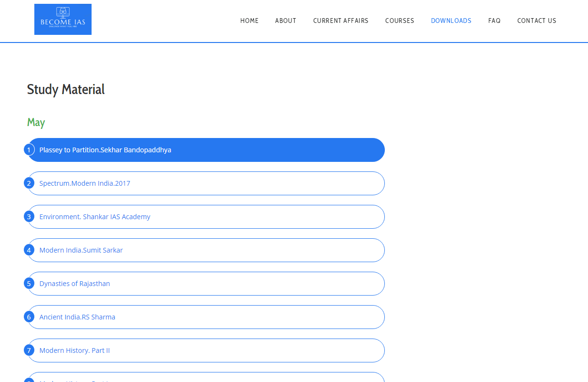Click the number 3 circle badge
This screenshot has height=382, width=588.
tap(29, 217)
